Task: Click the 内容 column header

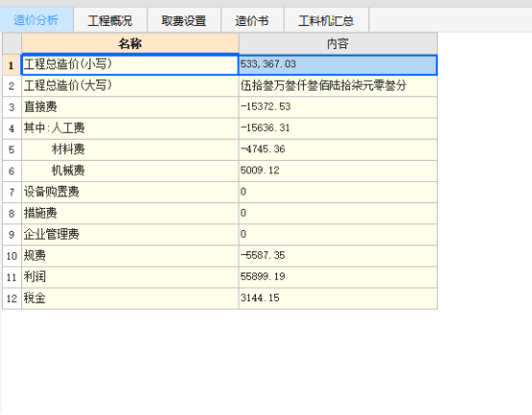Action: [338, 43]
